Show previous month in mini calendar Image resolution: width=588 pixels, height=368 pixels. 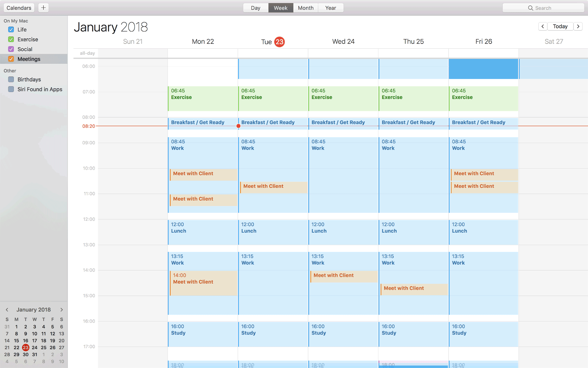pyautogui.click(x=7, y=310)
